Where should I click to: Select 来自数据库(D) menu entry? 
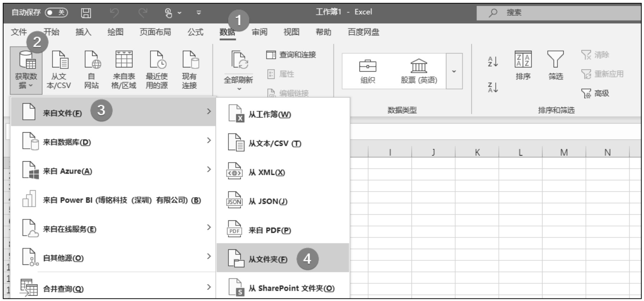(113, 142)
